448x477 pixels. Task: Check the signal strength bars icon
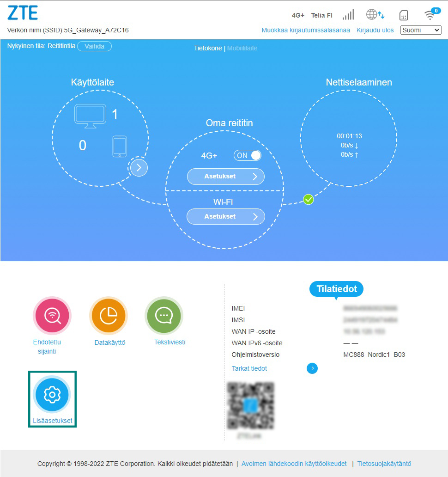[348, 15]
